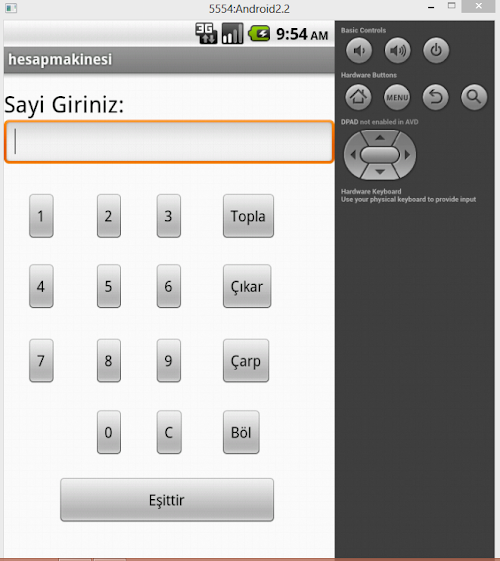The width and height of the screenshot is (500, 561).
Task: Tap the number 7 key
Action: coord(41,361)
